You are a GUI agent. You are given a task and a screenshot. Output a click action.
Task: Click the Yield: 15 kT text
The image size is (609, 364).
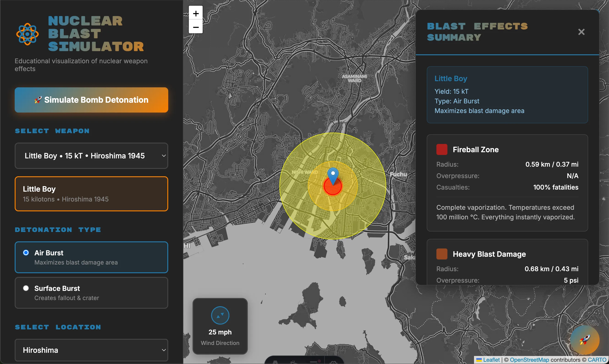(x=451, y=91)
